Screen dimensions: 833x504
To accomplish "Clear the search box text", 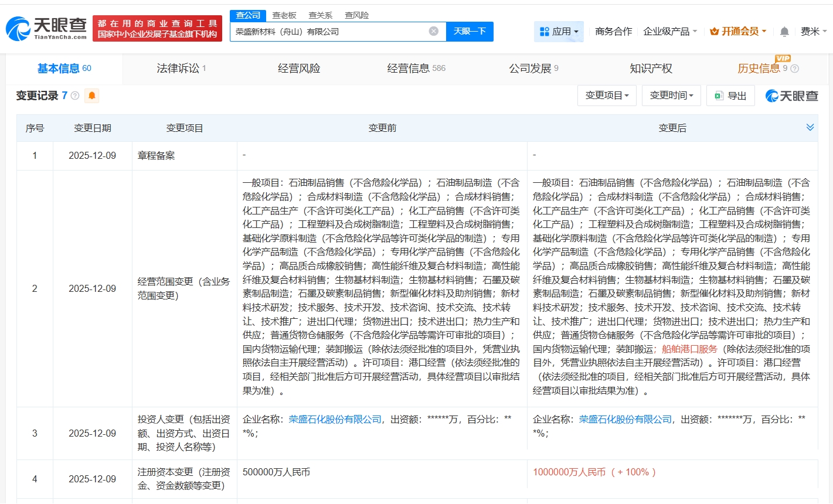I will tap(433, 31).
